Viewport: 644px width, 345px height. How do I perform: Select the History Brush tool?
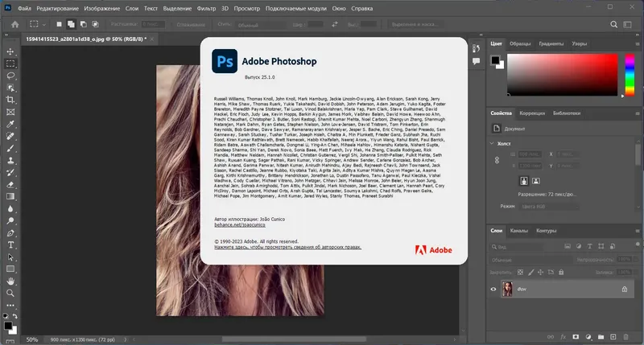(10, 172)
